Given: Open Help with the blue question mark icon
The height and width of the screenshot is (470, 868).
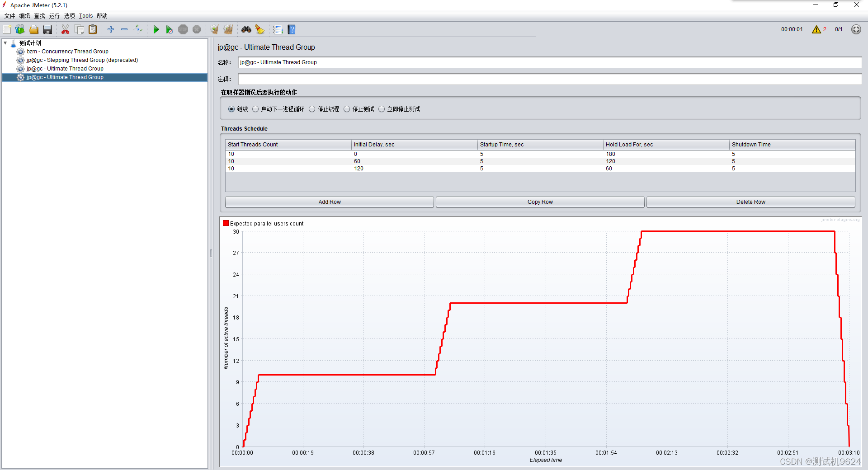Looking at the screenshot, I should click(x=292, y=29).
